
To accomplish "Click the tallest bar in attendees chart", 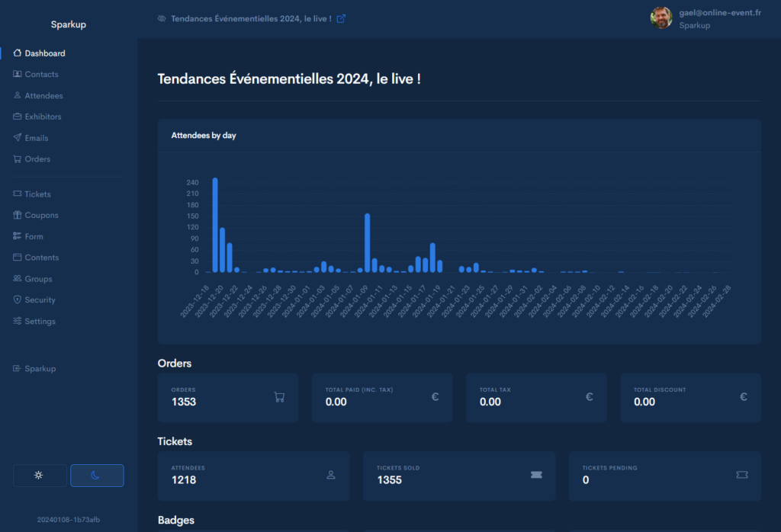I will (215, 225).
